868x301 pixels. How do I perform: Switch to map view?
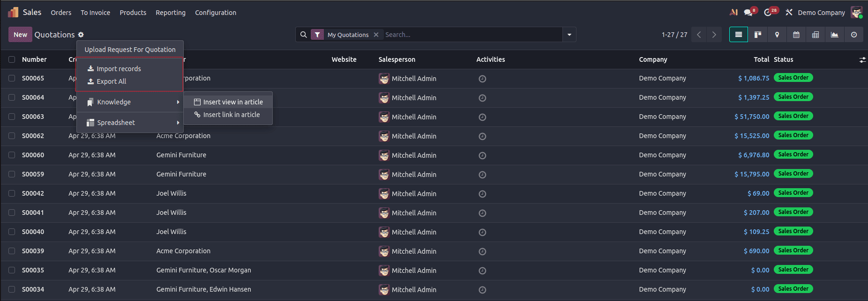(x=777, y=35)
